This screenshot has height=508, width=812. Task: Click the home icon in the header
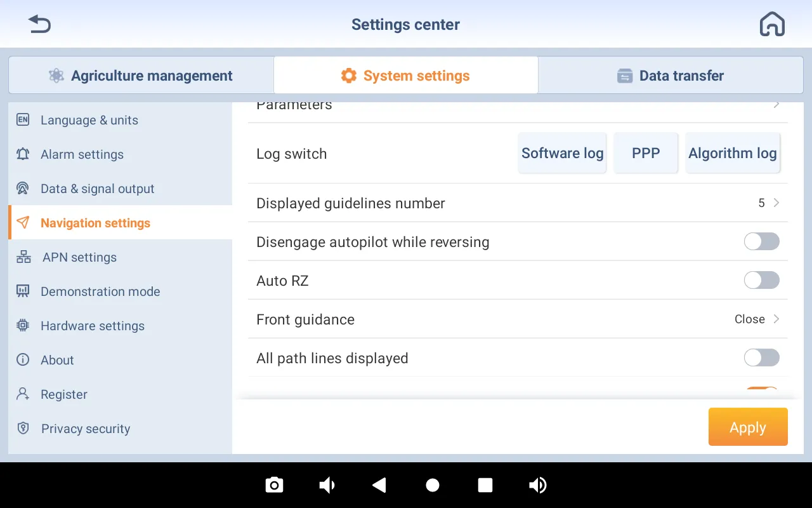(772, 23)
